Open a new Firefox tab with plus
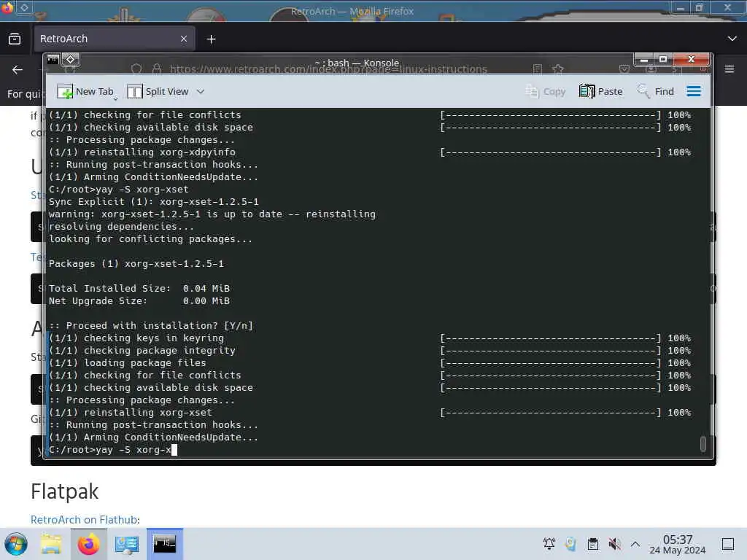The height and width of the screenshot is (560, 747). (x=211, y=39)
